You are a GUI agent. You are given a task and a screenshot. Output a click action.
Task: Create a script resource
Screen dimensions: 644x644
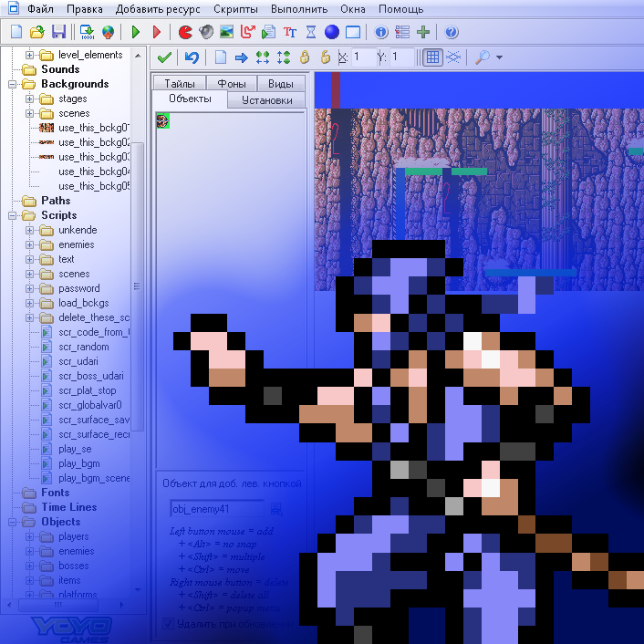click(x=268, y=32)
